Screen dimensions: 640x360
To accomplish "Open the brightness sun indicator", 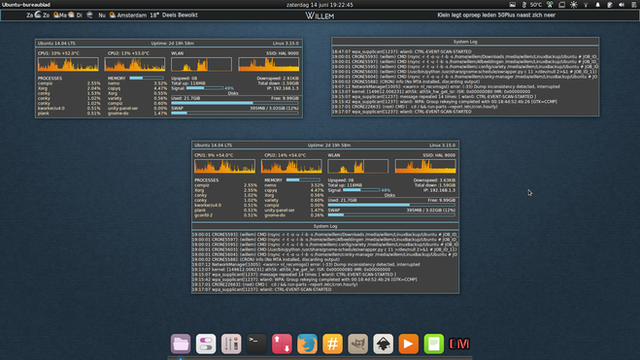I will pos(573,5).
